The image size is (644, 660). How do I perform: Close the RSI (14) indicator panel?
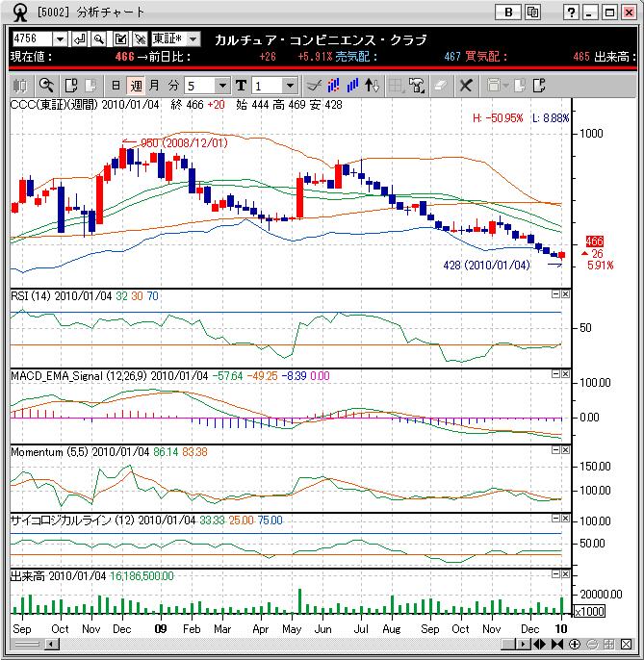coord(565,294)
